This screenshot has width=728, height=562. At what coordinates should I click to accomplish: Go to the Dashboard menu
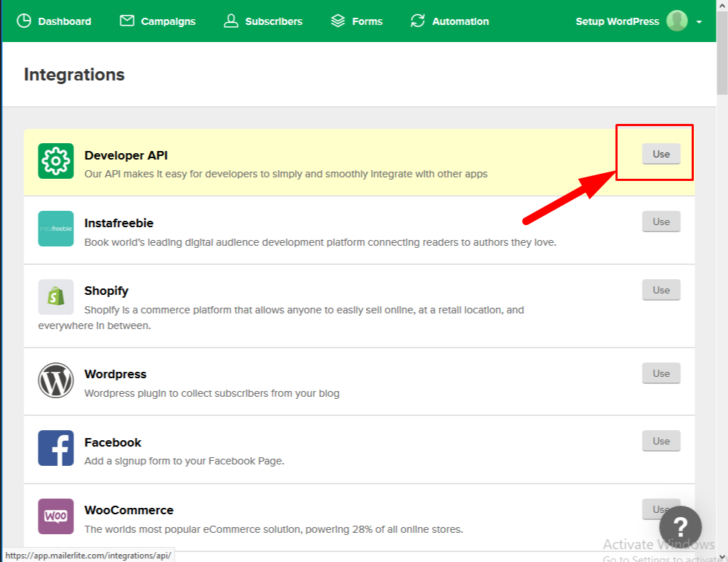(65, 21)
